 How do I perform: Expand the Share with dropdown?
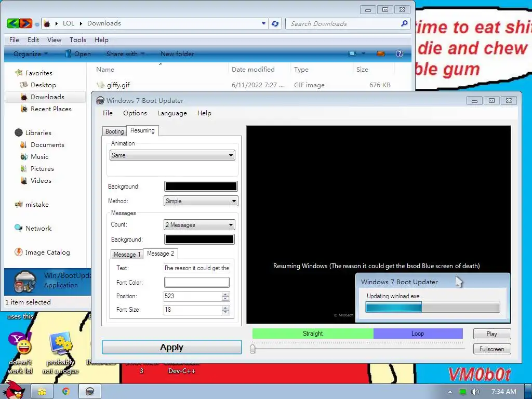pyautogui.click(x=125, y=54)
